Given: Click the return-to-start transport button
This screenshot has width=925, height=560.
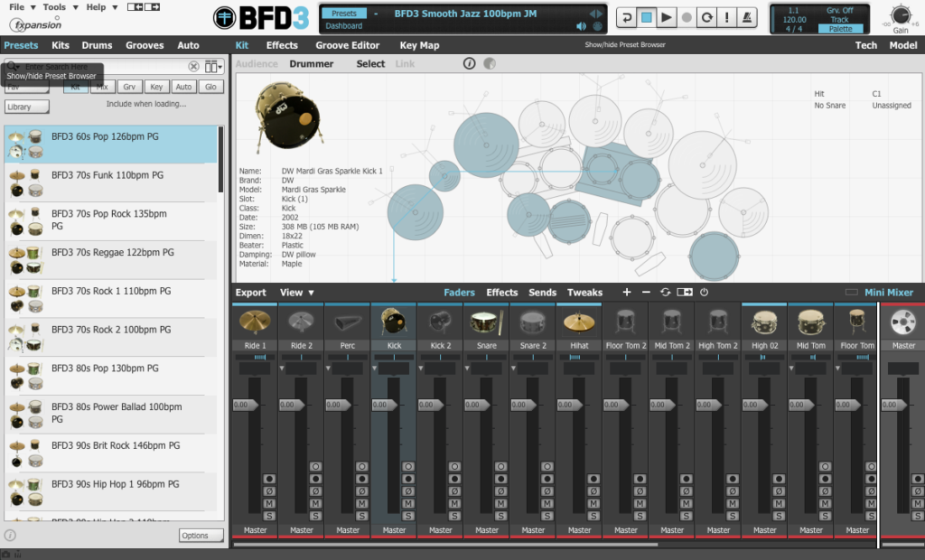Looking at the screenshot, I should click(626, 18).
